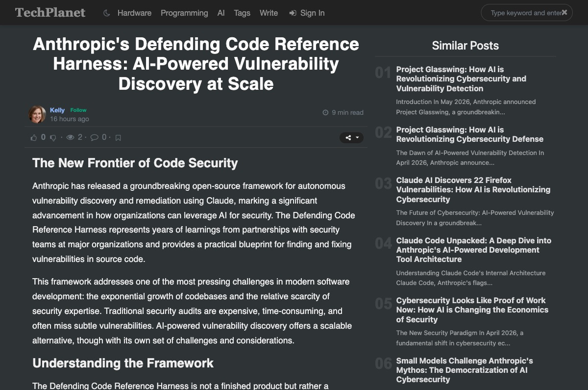
Task: Open the share dropdown button
Action: pyautogui.click(x=352, y=138)
